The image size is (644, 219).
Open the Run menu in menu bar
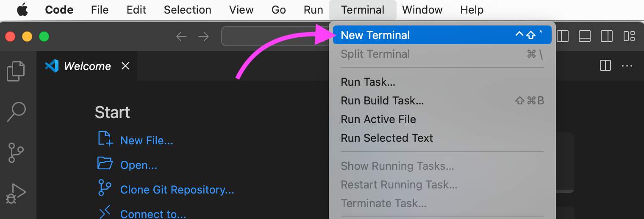tap(313, 10)
